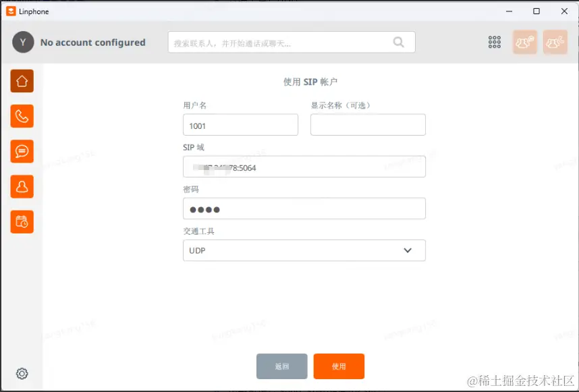Open the scheduled meetings calendar icon

(22, 222)
